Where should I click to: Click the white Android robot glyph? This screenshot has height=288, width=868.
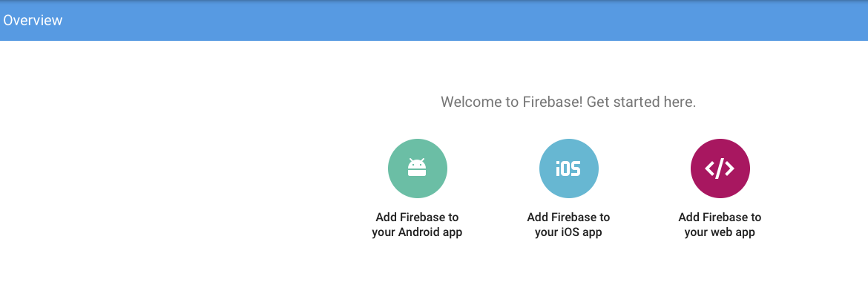(x=417, y=167)
